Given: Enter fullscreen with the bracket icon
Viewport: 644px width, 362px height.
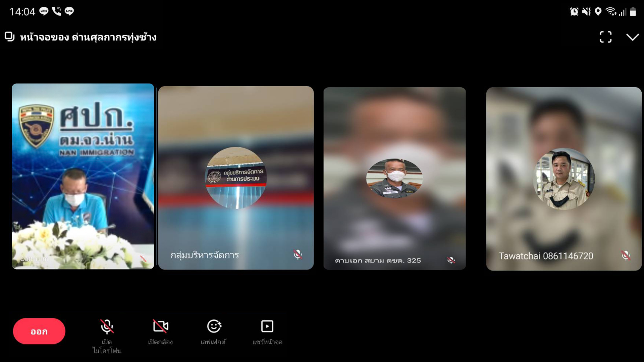Looking at the screenshot, I should [605, 37].
